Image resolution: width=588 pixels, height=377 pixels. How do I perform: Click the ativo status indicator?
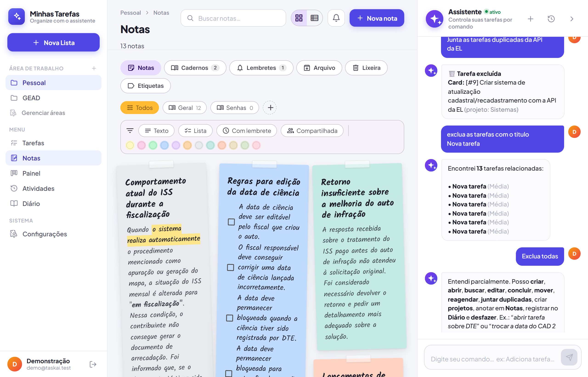click(493, 12)
